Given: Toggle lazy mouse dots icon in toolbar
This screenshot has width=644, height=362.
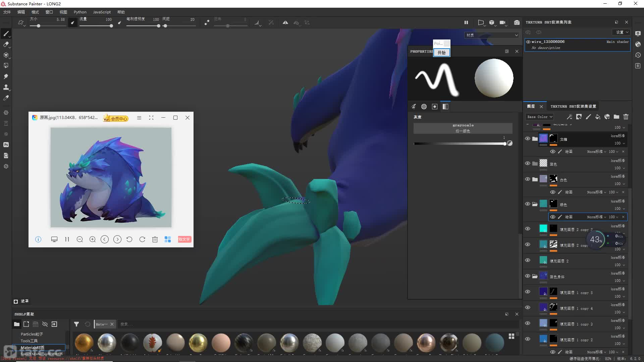Looking at the screenshot, I should click(207, 22).
